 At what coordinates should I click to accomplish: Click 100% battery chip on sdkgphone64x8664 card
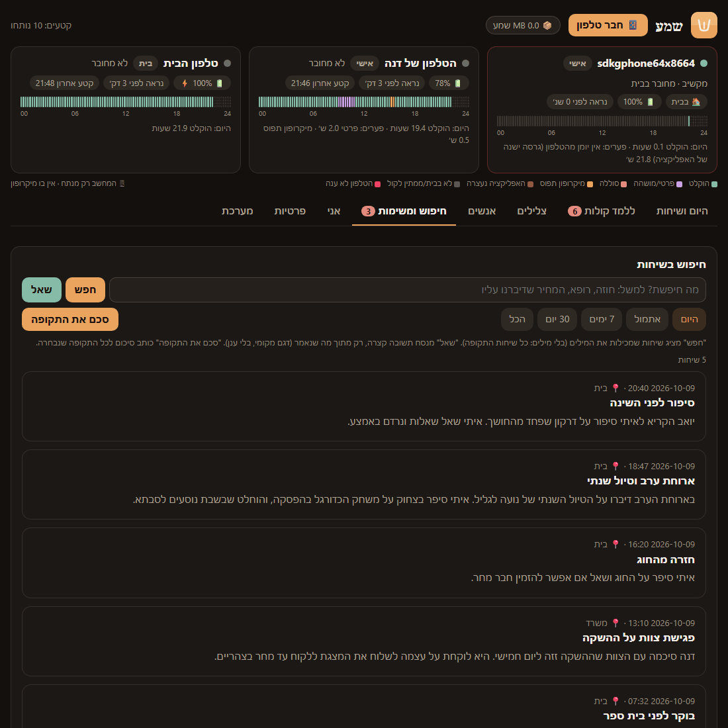pyautogui.click(x=639, y=102)
